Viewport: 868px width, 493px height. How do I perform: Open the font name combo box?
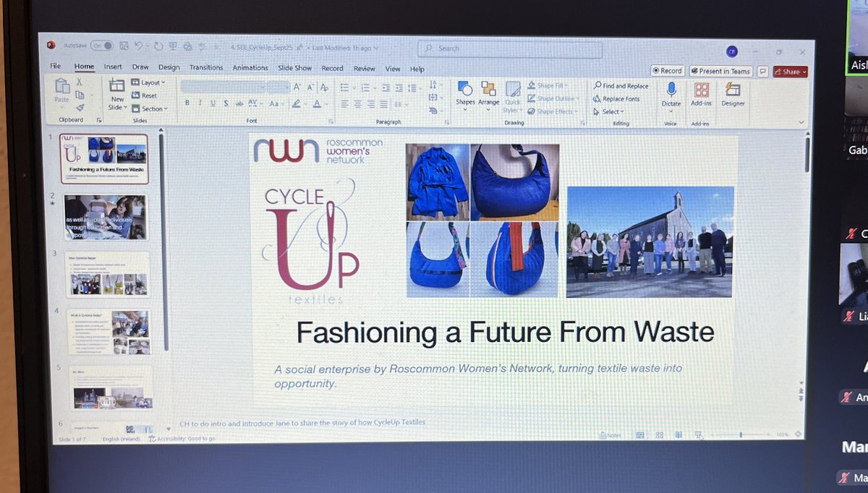pos(224,87)
